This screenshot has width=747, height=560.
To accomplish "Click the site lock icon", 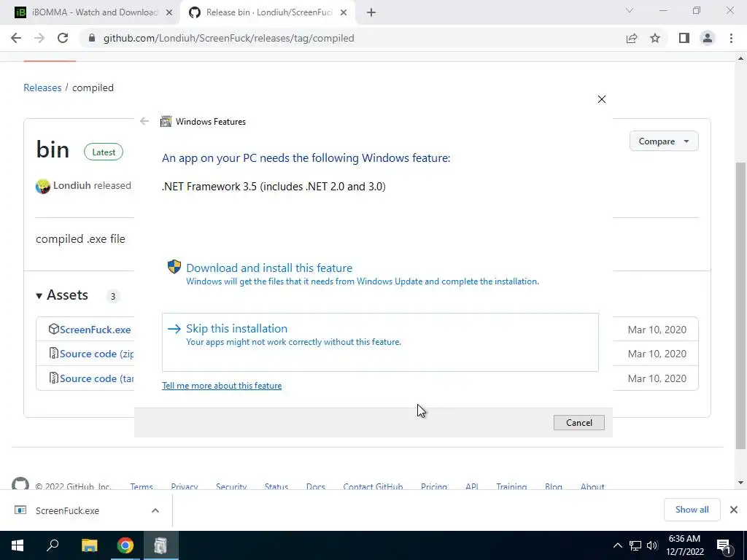I will coord(92,38).
